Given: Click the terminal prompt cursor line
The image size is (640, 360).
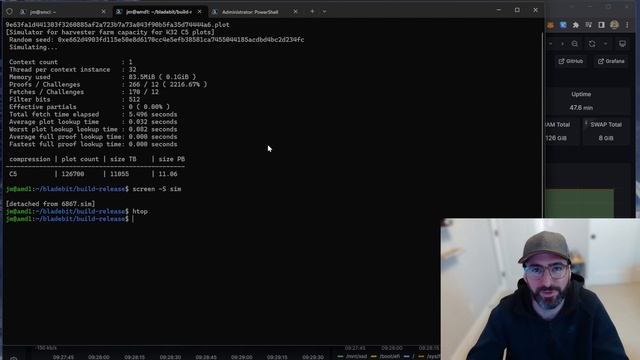Looking at the screenshot, I should pos(70,219).
